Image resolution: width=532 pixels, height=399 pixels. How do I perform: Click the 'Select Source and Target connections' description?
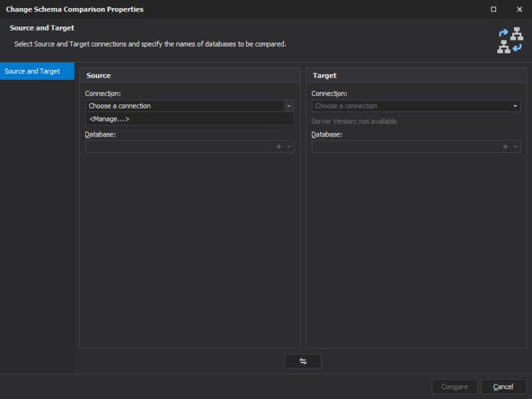150,44
